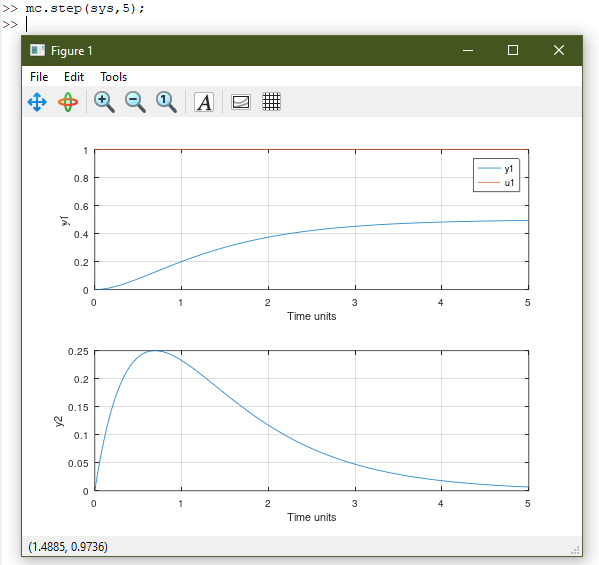Image resolution: width=599 pixels, height=565 pixels.
Task: Minimize the Figure 1 window
Action: point(468,50)
